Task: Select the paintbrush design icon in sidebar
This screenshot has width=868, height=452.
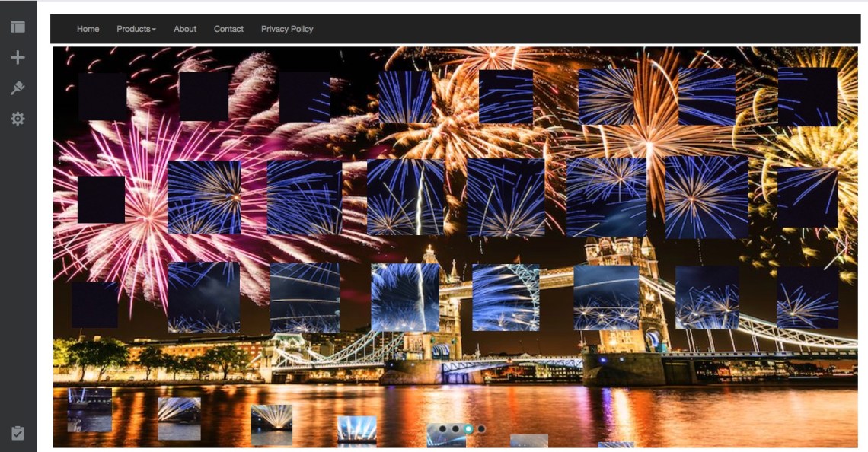Action: pyautogui.click(x=18, y=88)
